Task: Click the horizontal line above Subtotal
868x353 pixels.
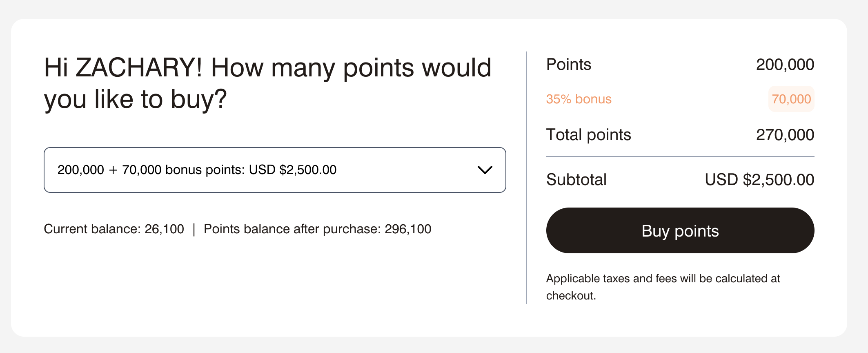Action: click(x=680, y=156)
